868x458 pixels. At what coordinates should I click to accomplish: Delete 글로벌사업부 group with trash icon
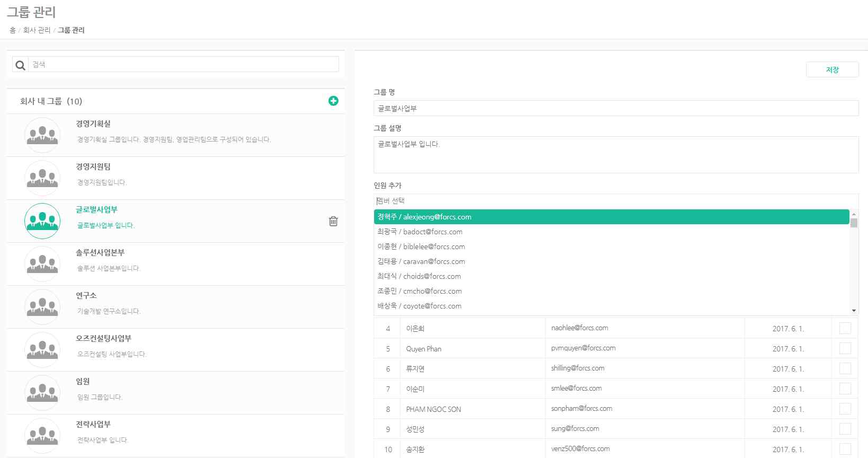point(333,221)
